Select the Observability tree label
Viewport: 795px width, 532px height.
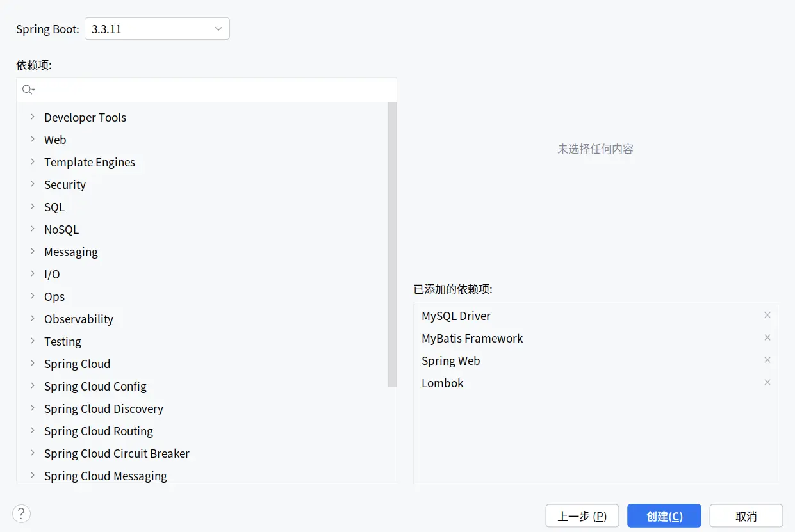click(79, 319)
